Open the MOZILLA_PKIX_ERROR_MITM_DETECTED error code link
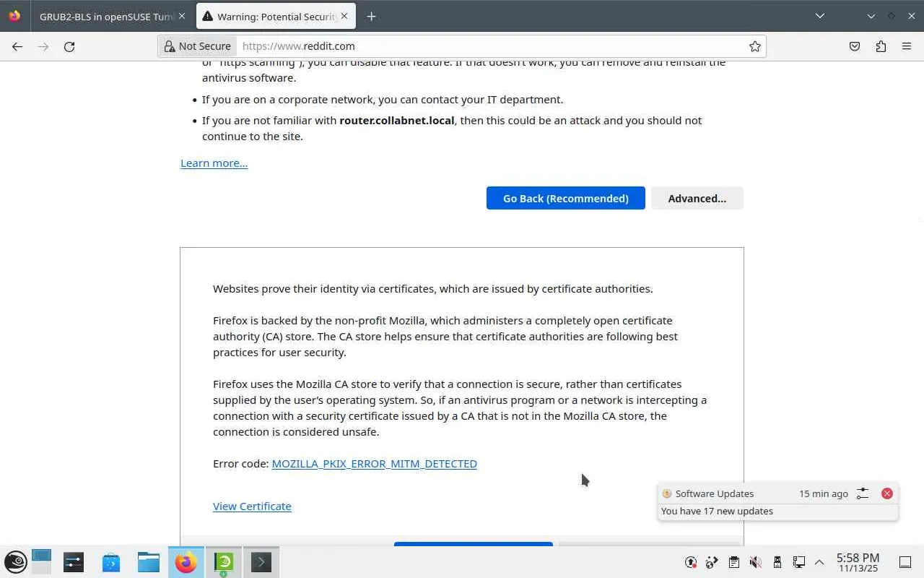Screen dimensions: 924x578 tap(374, 464)
